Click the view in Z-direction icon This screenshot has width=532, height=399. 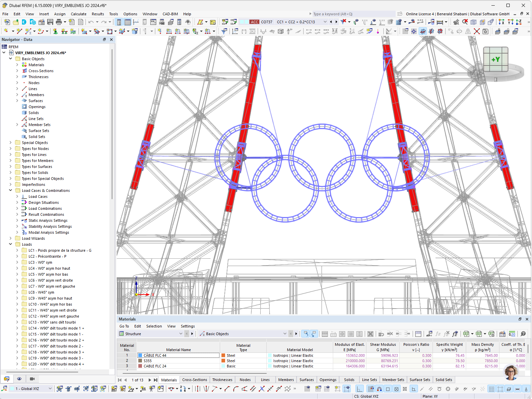(x=519, y=22)
